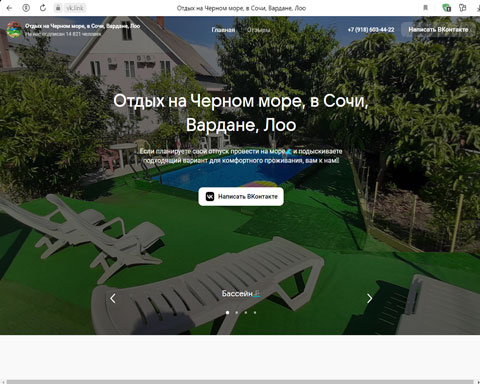
Task: Click the horizontal scrollbar along the bottom of the page
Action: [240, 382]
